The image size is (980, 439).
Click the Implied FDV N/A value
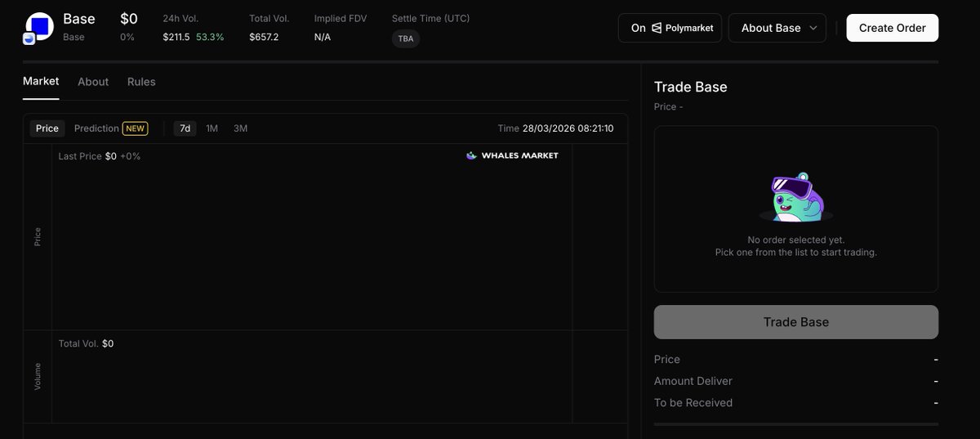323,37
